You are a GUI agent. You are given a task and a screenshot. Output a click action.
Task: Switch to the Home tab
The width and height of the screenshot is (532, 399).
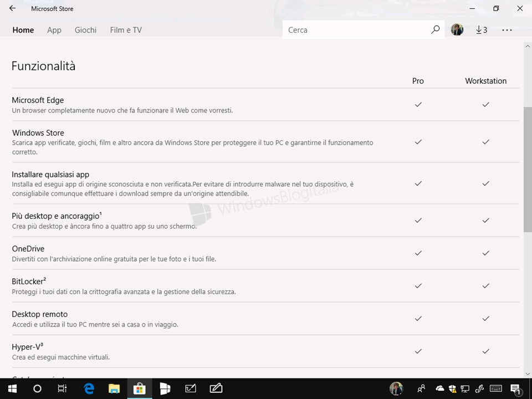(23, 30)
